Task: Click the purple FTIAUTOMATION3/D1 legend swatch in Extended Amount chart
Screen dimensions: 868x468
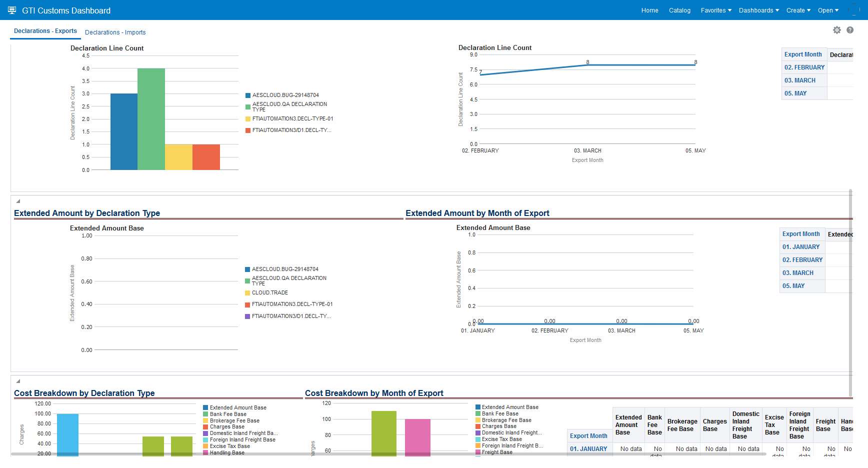Action: (247, 316)
